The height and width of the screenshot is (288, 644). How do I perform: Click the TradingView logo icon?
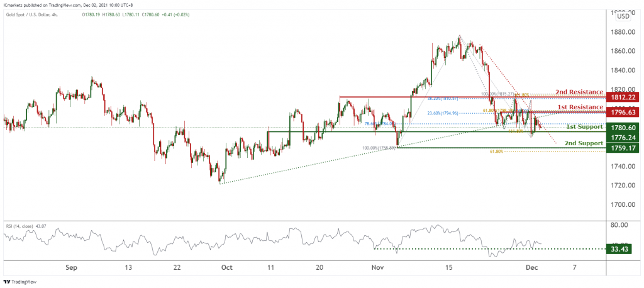[x=6, y=282]
